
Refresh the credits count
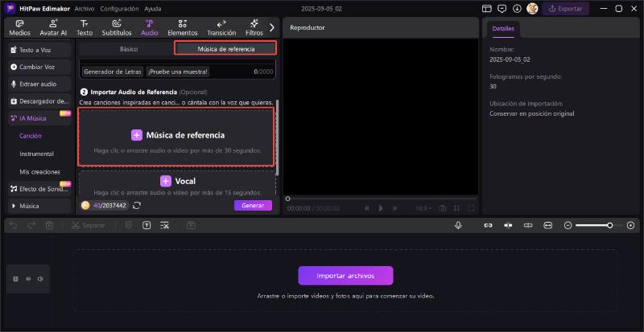tap(137, 206)
